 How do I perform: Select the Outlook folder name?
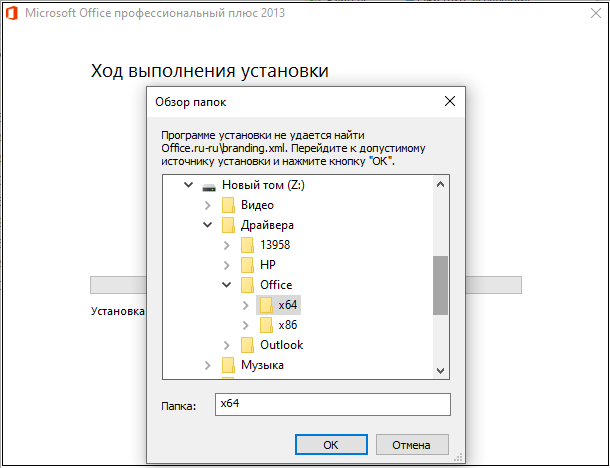pyautogui.click(x=282, y=345)
